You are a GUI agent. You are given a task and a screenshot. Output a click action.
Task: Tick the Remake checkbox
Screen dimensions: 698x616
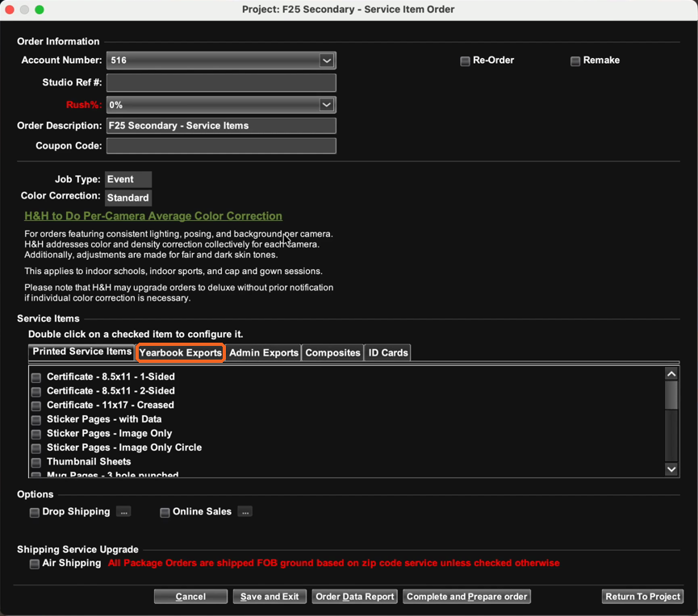(575, 61)
